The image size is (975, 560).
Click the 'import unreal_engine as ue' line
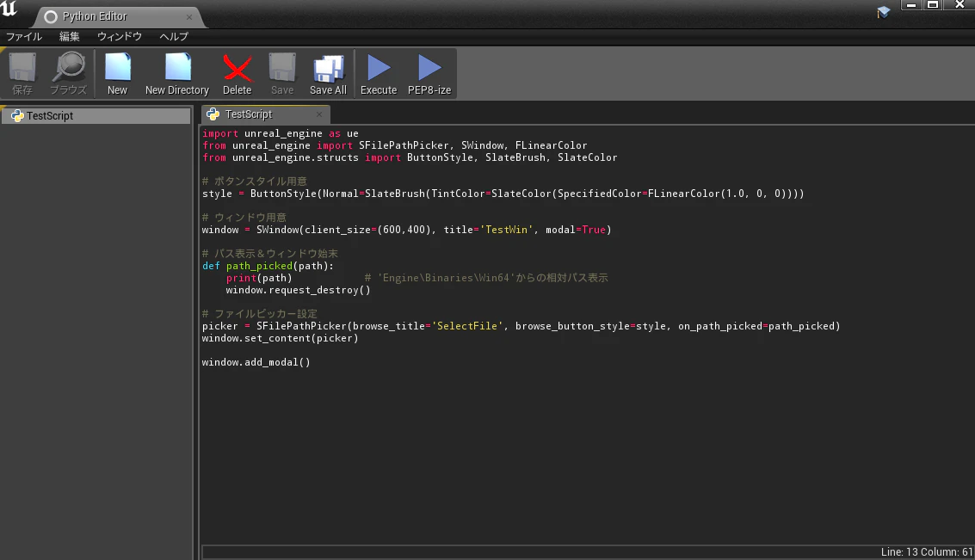[x=280, y=133]
